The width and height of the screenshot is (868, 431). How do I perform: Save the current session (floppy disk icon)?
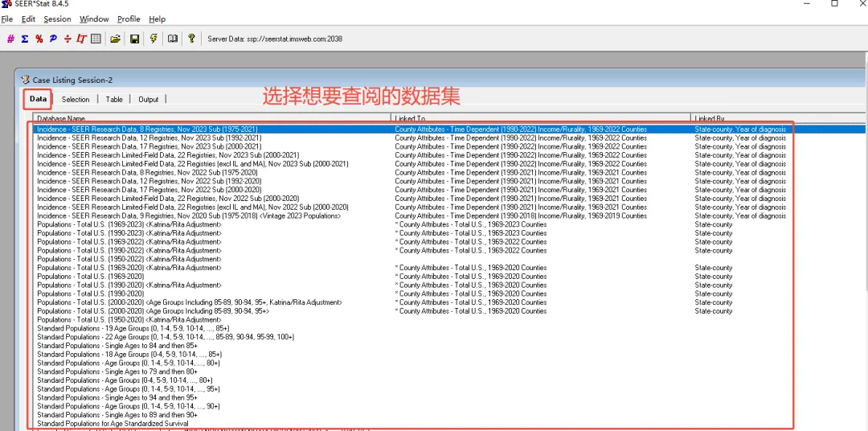pyautogui.click(x=134, y=39)
